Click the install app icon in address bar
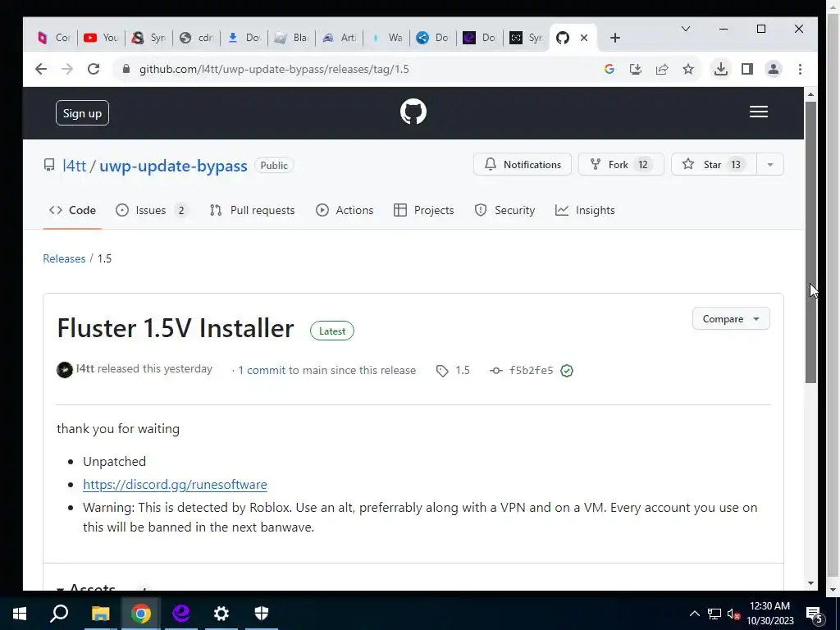 coord(636,69)
